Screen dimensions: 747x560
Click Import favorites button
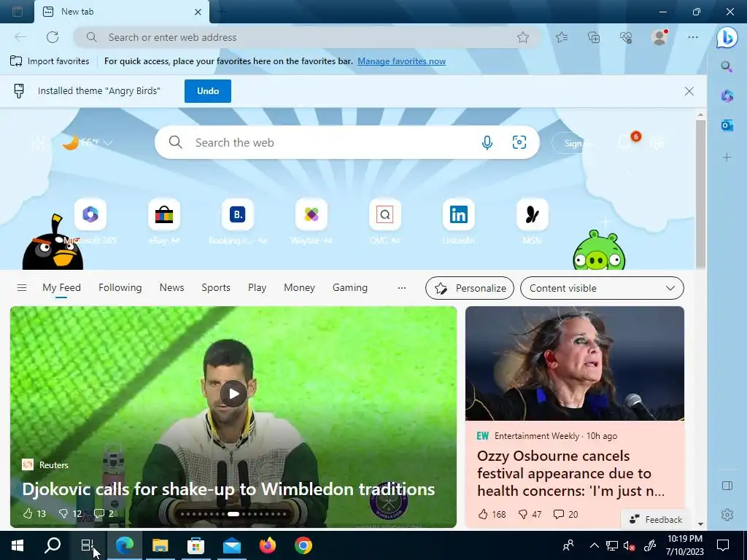(x=50, y=61)
